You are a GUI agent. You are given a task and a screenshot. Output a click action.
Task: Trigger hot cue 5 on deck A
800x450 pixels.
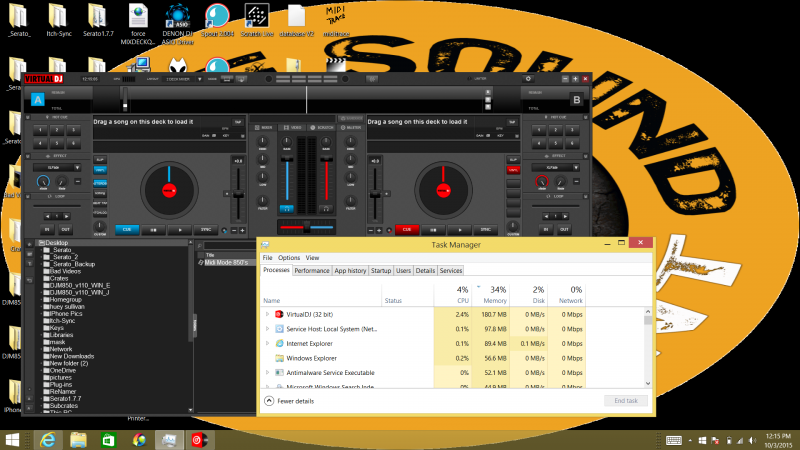tap(57, 143)
